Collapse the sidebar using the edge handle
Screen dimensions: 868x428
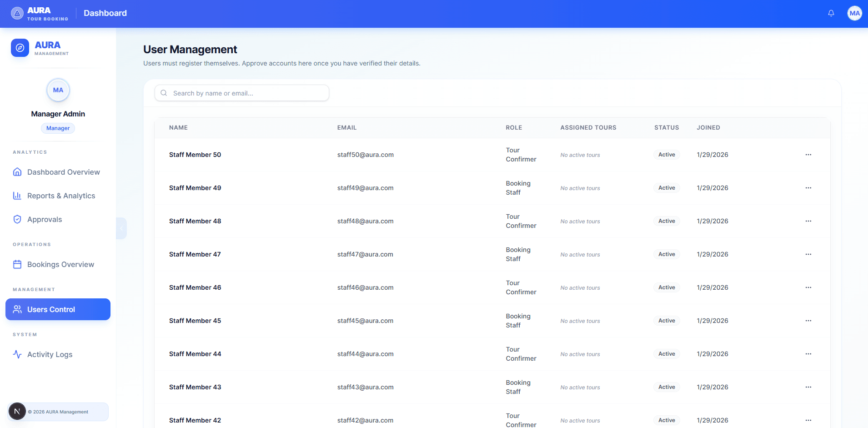(x=121, y=228)
